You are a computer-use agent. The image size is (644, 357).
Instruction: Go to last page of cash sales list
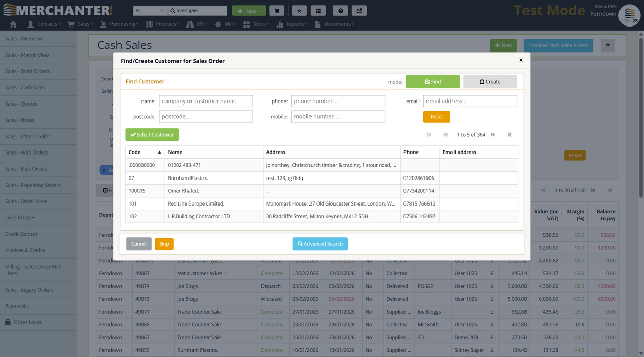pyautogui.click(x=610, y=190)
